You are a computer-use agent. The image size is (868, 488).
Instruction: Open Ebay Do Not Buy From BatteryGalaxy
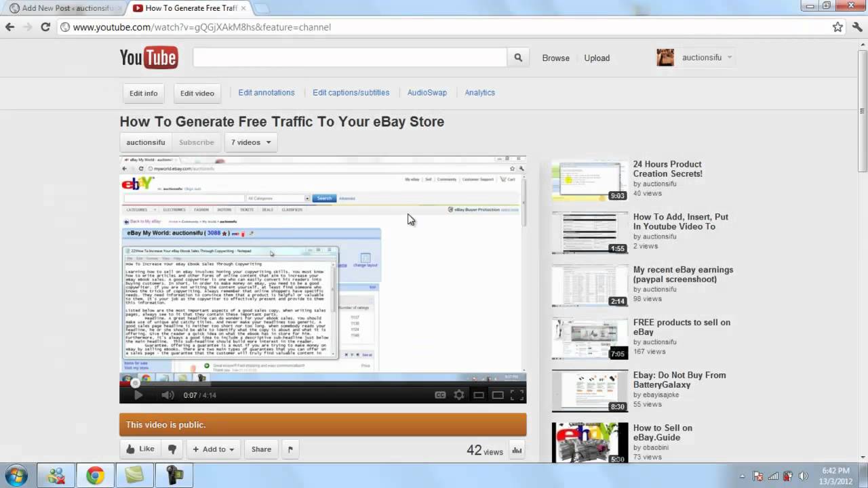click(679, 380)
